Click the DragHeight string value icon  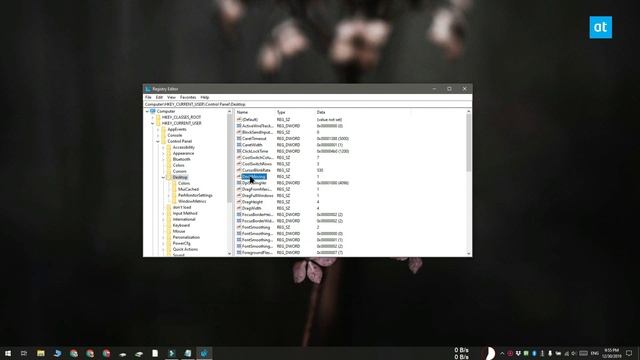click(x=239, y=202)
